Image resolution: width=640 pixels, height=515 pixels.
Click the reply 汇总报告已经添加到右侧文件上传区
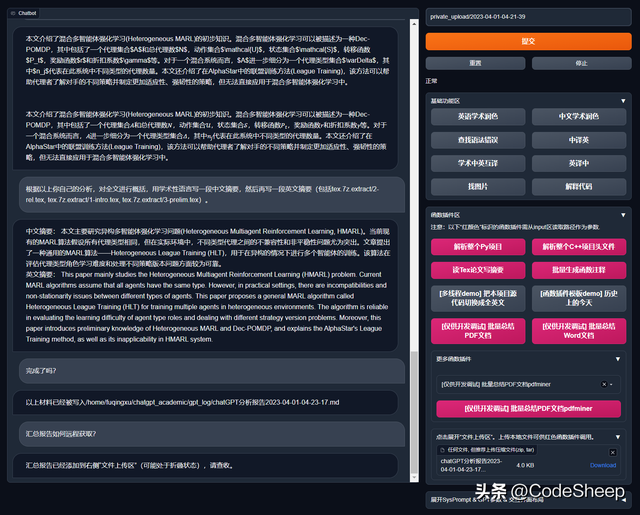205,466
